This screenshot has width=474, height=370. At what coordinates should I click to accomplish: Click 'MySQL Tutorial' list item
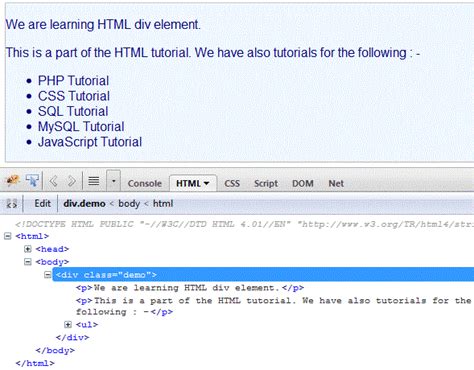81,127
